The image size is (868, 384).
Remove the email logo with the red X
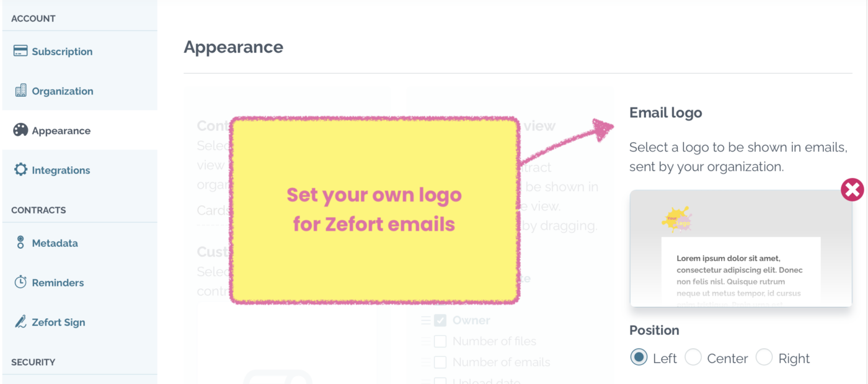[852, 190]
